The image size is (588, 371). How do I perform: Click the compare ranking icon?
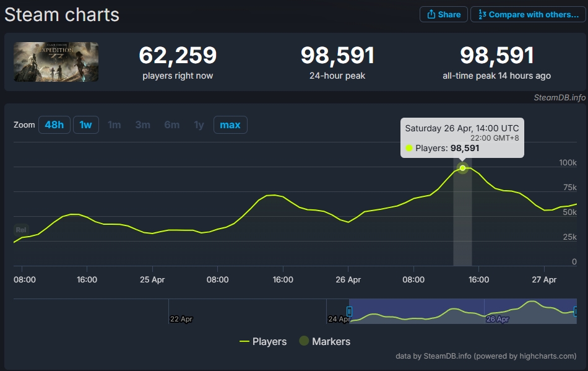(x=482, y=14)
